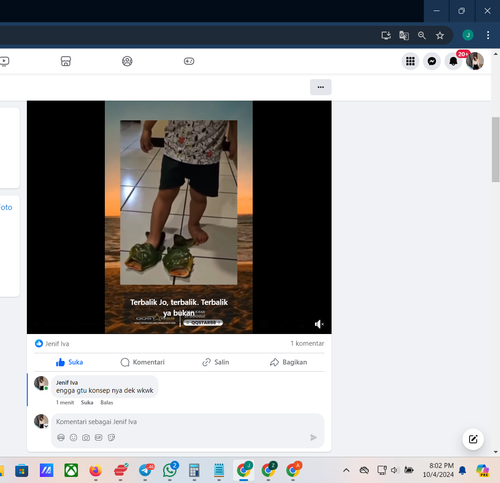Switch to Chrome window with Z profile
The image size is (500, 483).
(x=268, y=470)
